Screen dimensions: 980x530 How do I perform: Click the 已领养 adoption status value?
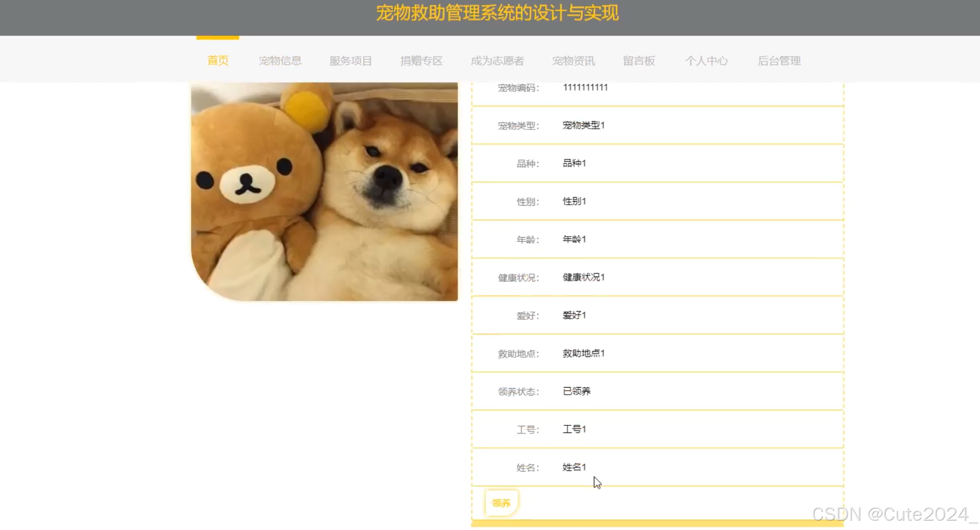[x=577, y=391]
